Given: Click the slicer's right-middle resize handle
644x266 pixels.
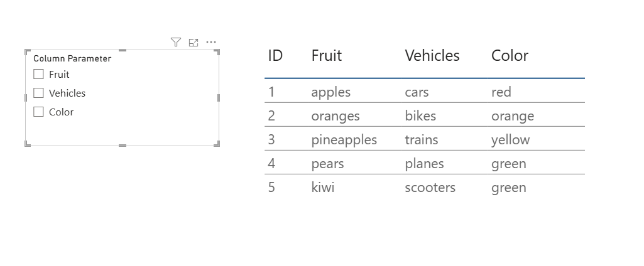Looking at the screenshot, I should tap(219, 97).
